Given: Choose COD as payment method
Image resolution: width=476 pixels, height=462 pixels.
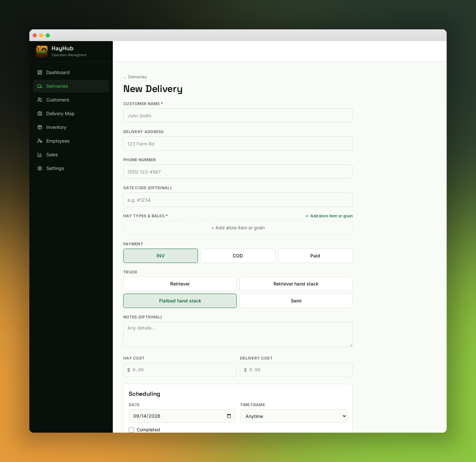Looking at the screenshot, I should point(238,256).
